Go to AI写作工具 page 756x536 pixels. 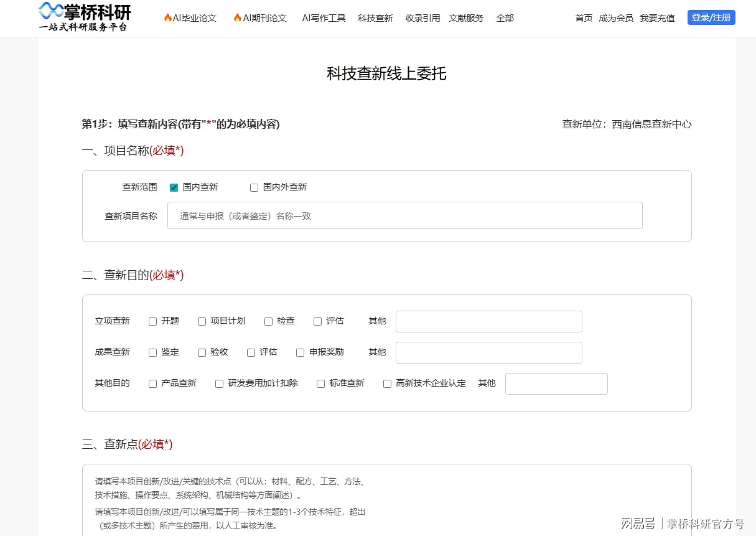[x=324, y=18]
